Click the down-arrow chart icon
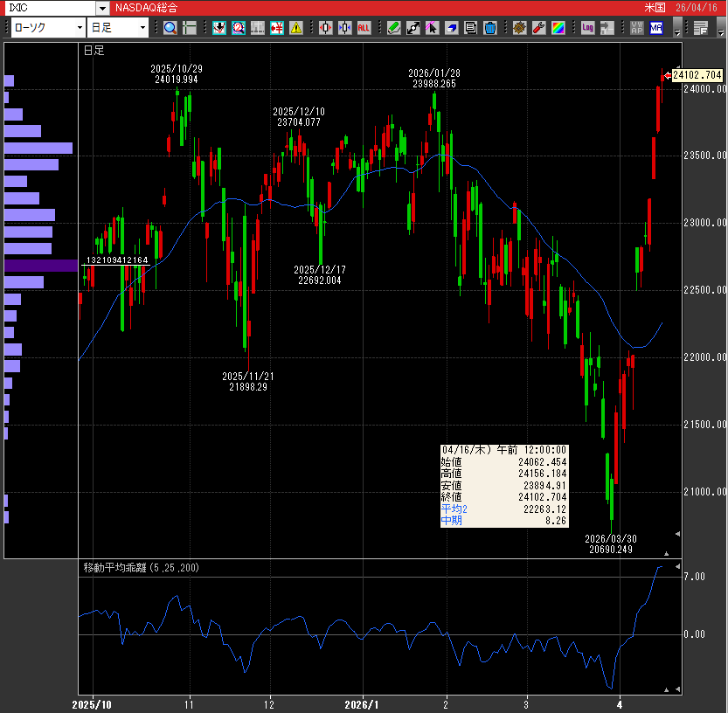This screenshot has height=713, width=728. [219, 28]
